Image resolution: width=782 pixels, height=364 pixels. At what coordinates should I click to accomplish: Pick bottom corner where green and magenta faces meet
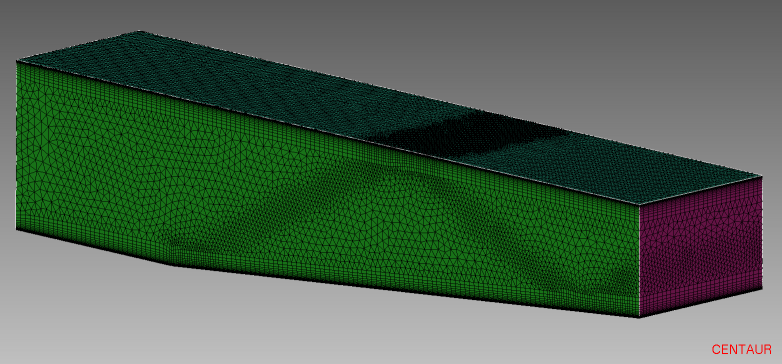click(x=639, y=318)
